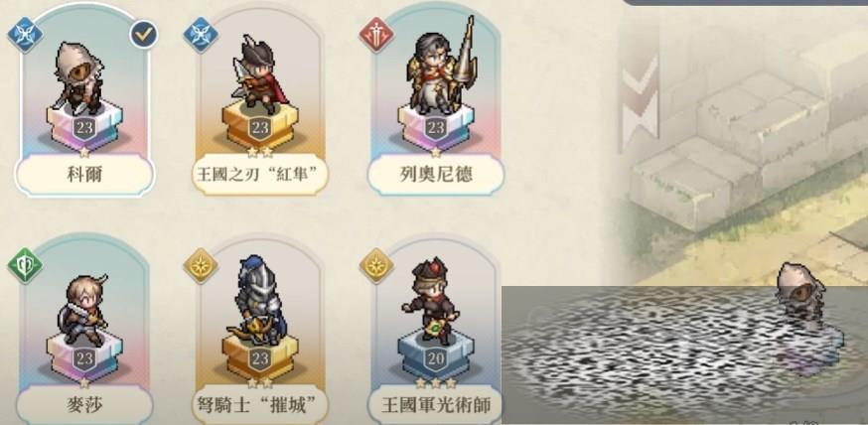Click the blue class icon on 王國之刃 card

201,35
